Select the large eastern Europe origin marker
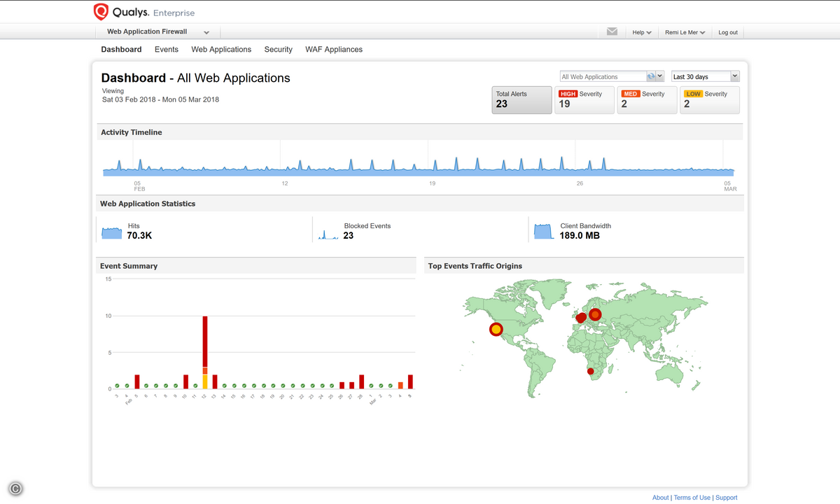 tap(595, 314)
